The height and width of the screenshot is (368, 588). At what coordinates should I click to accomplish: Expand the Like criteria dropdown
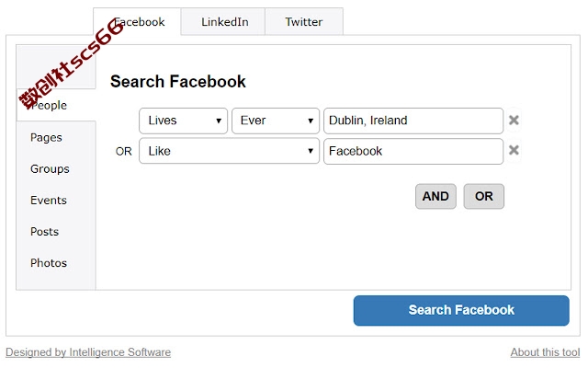tap(229, 151)
